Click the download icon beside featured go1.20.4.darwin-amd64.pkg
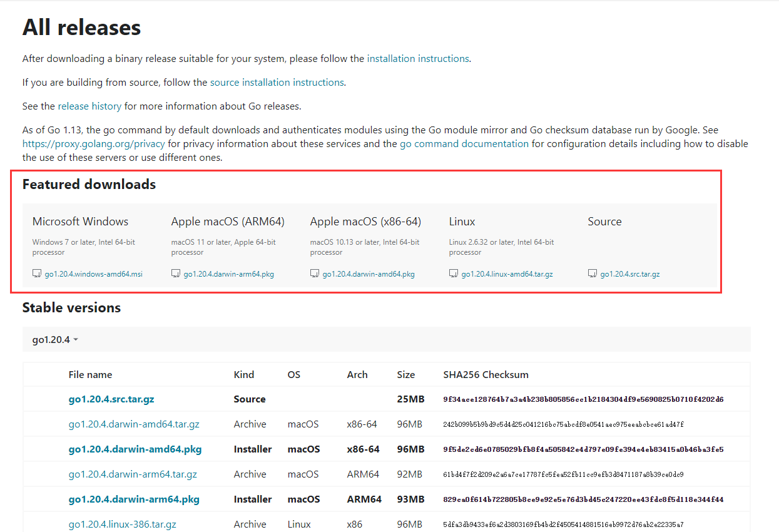Screen dimensions: 779x532 [x=315, y=274]
